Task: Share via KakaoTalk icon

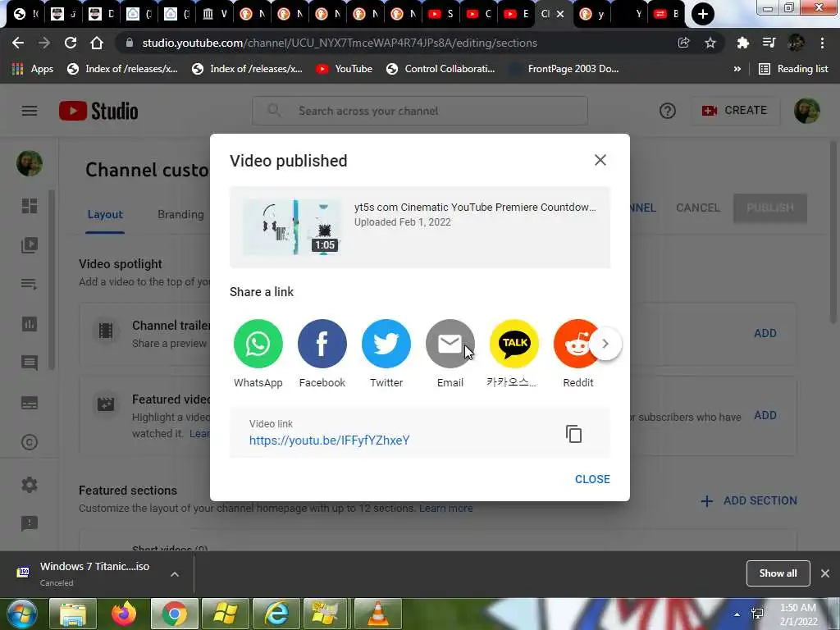Action: click(x=514, y=344)
